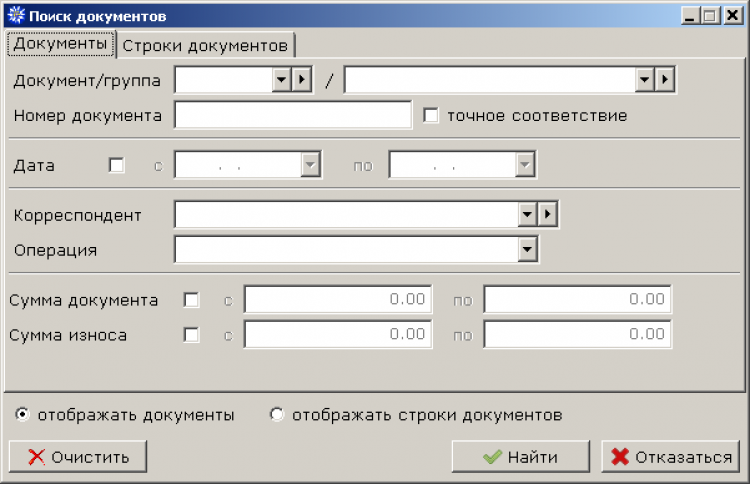Click the app icon in title bar
750x484 pixels.
click(14, 16)
